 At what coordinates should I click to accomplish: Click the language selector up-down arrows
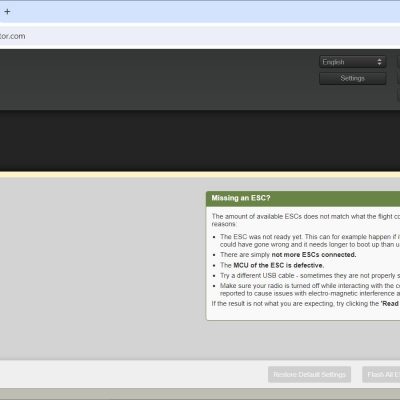(x=379, y=62)
